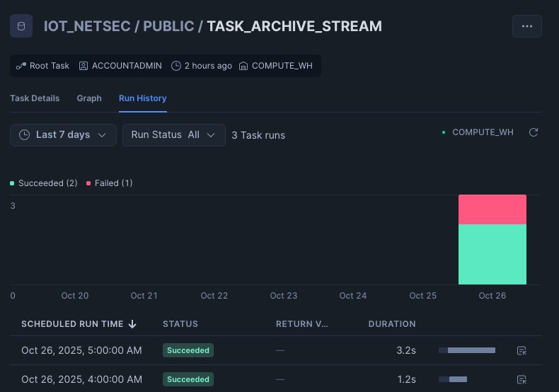The height and width of the screenshot is (392, 559).
Task: Open query details icon for 4:00:00 AM run
Action: coord(521,379)
